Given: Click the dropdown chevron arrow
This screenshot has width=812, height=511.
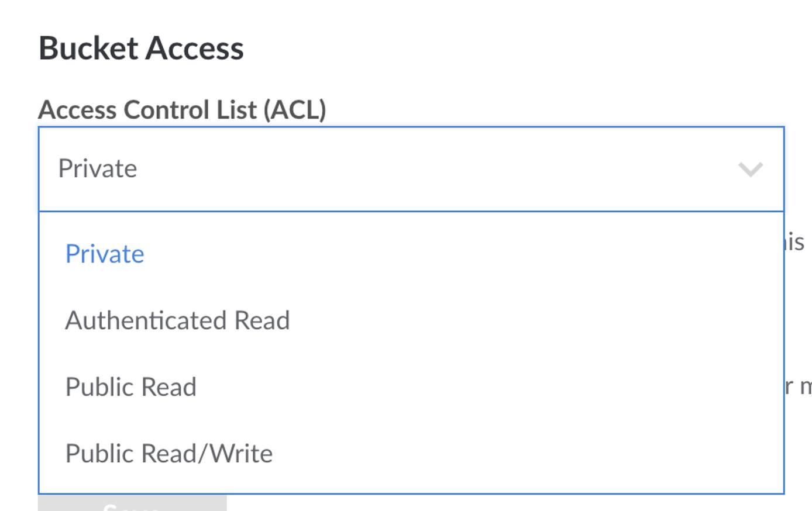Looking at the screenshot, I should [x=749, y=168].
